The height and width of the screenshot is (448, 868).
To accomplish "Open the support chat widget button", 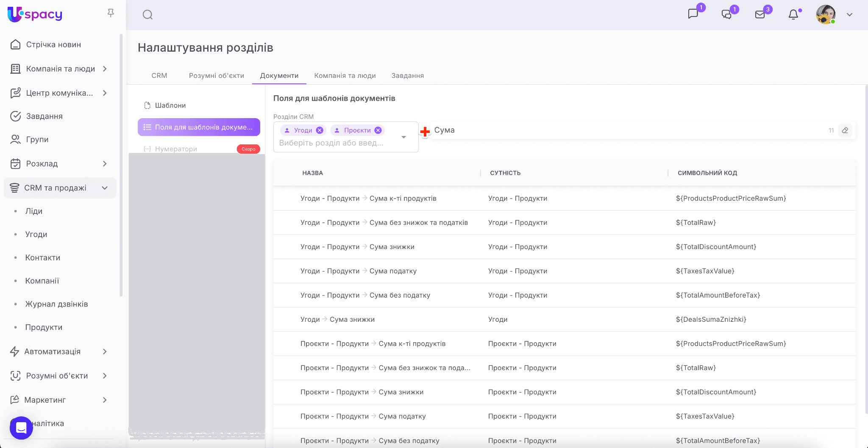I will point(21,428).
